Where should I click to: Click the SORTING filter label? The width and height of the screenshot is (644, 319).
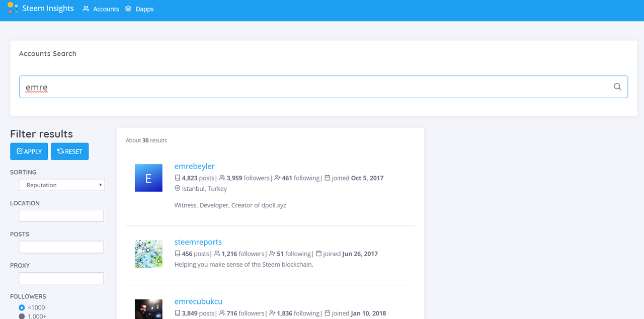23,172
